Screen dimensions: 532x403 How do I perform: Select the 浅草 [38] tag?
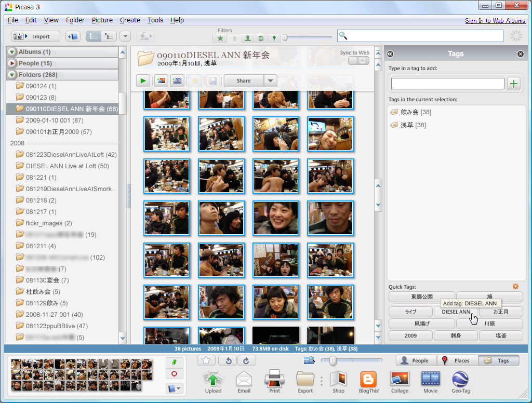[x=408, y=125]
